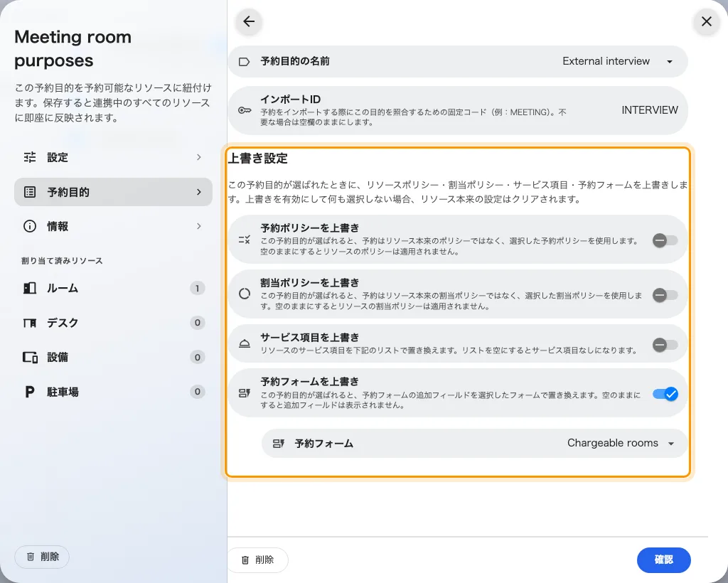Click the 上書き設定 section heading

[x=257, y=159]
